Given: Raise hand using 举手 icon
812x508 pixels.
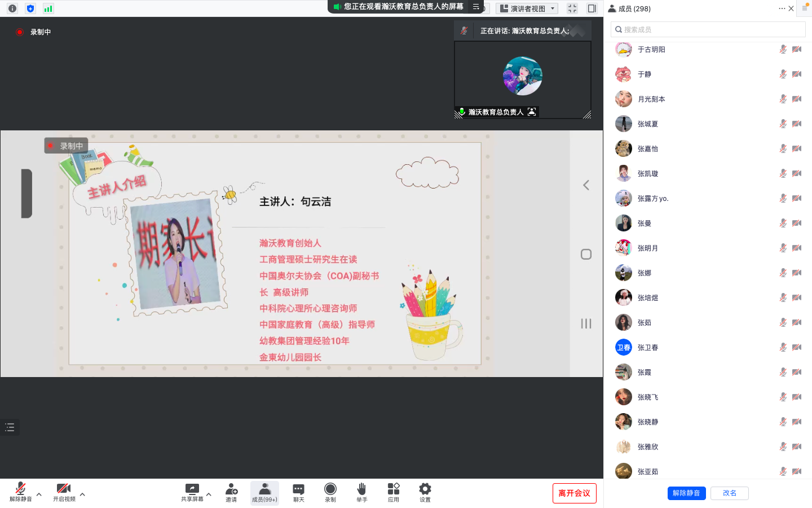Looking at the screenshot, I should [x=361, y=492].
